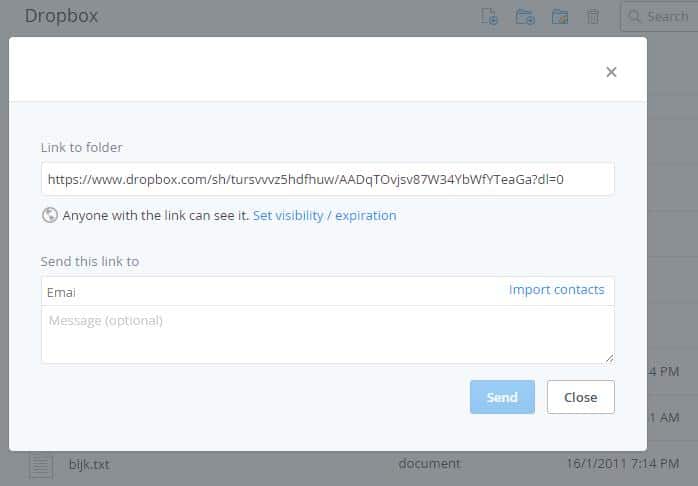Click the upload file icon in Dropbox toolbar
698x486 pixels.
(489, 16)
